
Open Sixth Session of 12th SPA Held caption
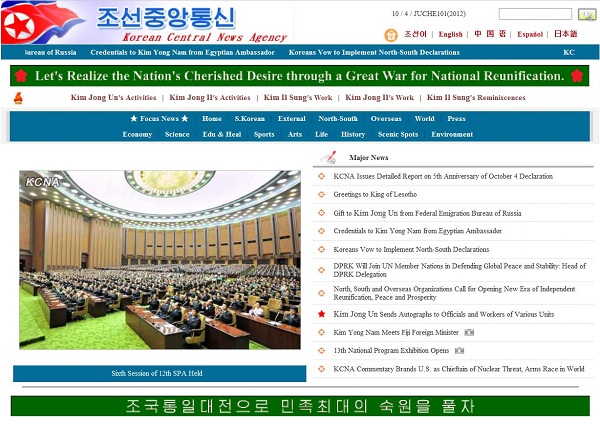click(160, 373)
